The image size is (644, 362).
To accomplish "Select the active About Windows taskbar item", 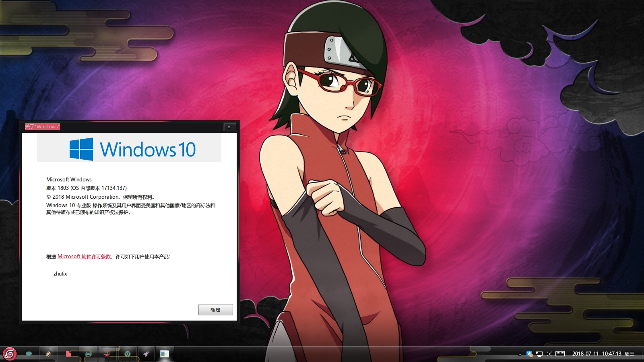I will [x=165, y=354].
